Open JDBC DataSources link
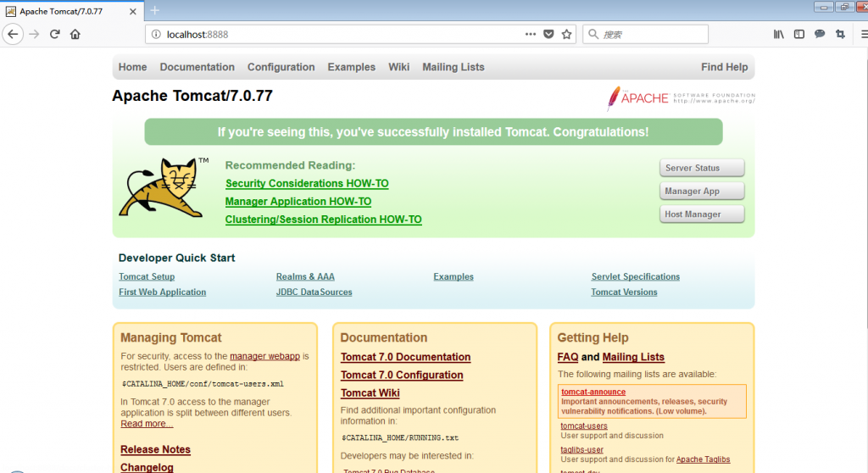Screen dimensions: 868x473 (314, 292)
